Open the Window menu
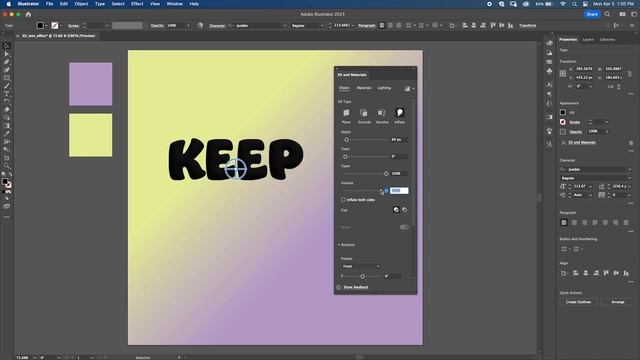The image size is (640, 360). (x=175, y=4)
